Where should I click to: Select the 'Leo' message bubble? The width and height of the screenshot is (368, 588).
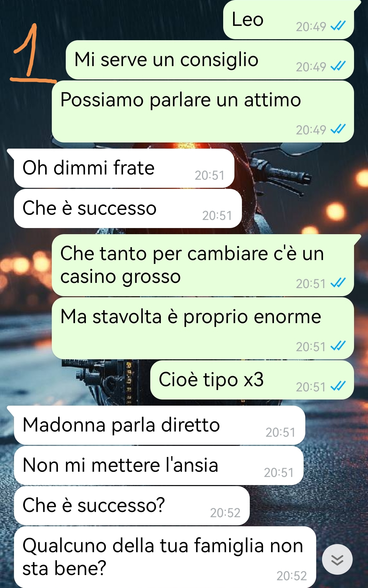point(289,20)
